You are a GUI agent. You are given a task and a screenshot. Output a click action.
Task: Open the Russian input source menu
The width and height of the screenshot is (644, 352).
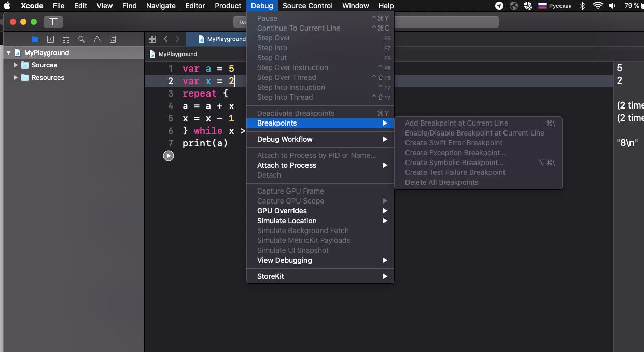555,6
